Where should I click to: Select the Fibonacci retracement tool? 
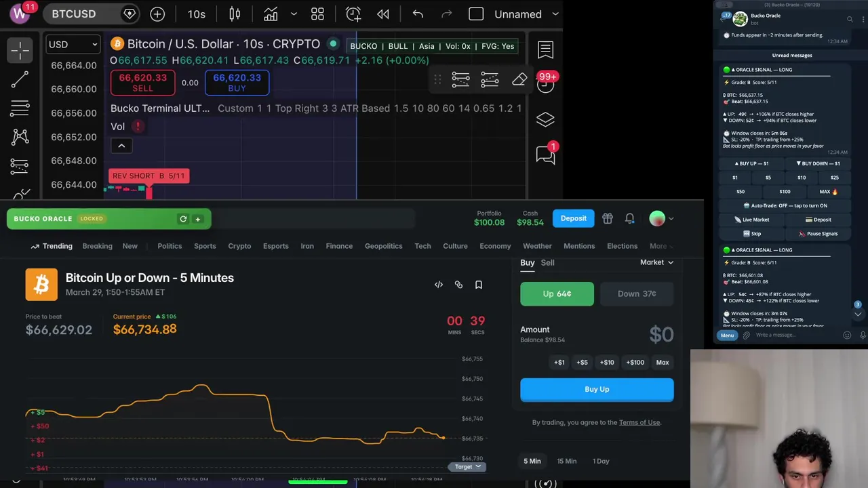(20, 108)
